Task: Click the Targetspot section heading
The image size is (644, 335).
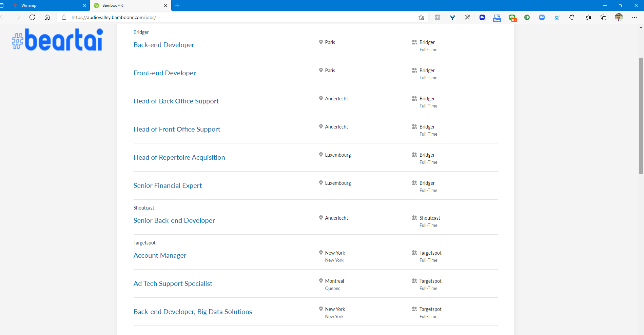Action: [x=144, y=243]
